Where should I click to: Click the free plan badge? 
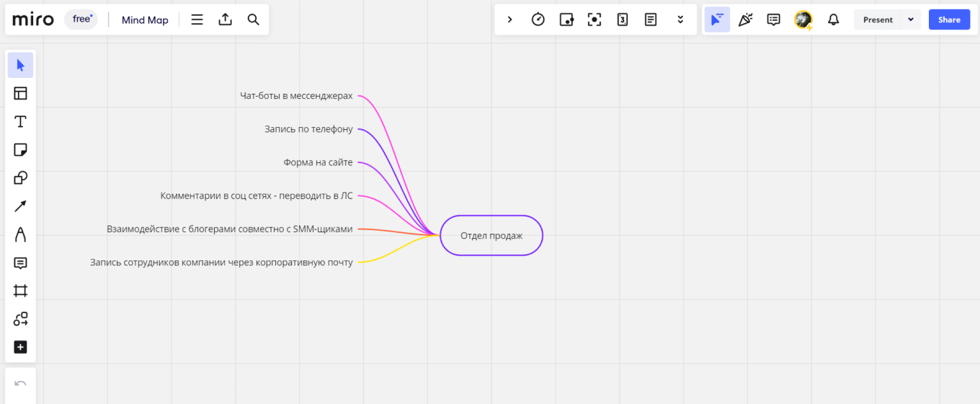click(x=81, y=19)
